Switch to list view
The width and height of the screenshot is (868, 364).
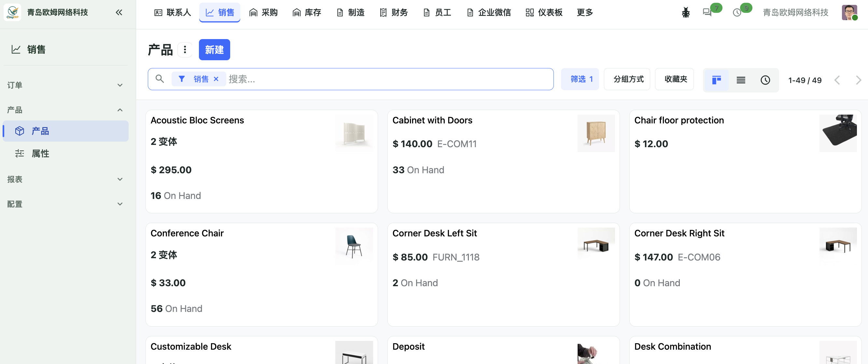pyautogui.click(x=741, y=80)
